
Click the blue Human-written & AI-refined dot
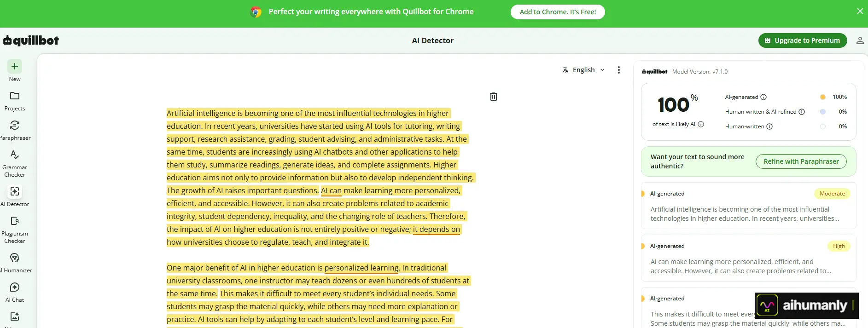pyautogui.click(x=823, y=112)
